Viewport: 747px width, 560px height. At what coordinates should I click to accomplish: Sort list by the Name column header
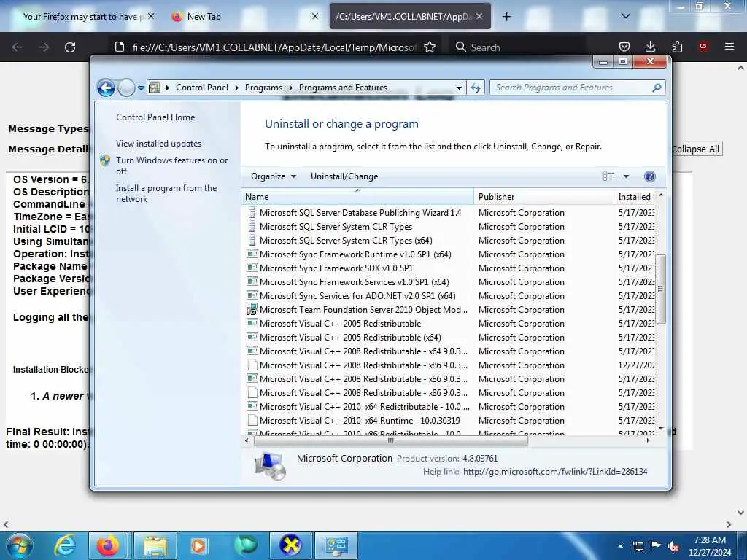357,197
